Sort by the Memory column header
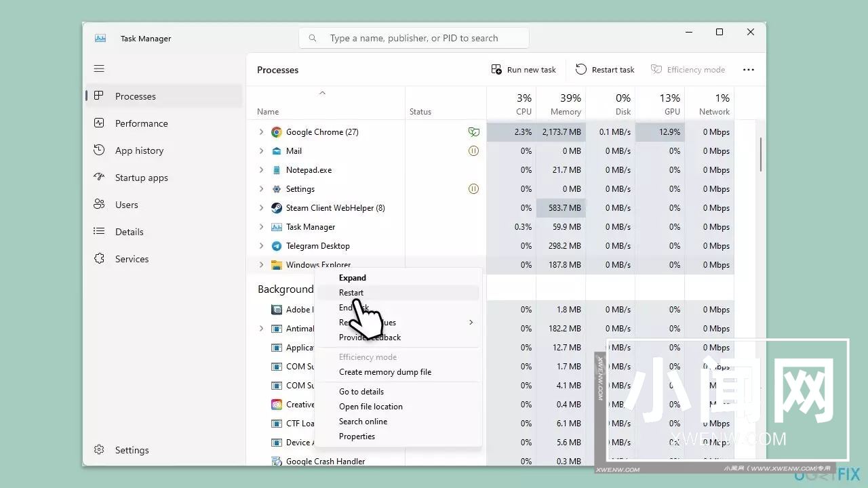The image size is (868, 488). tap(561, 103)
